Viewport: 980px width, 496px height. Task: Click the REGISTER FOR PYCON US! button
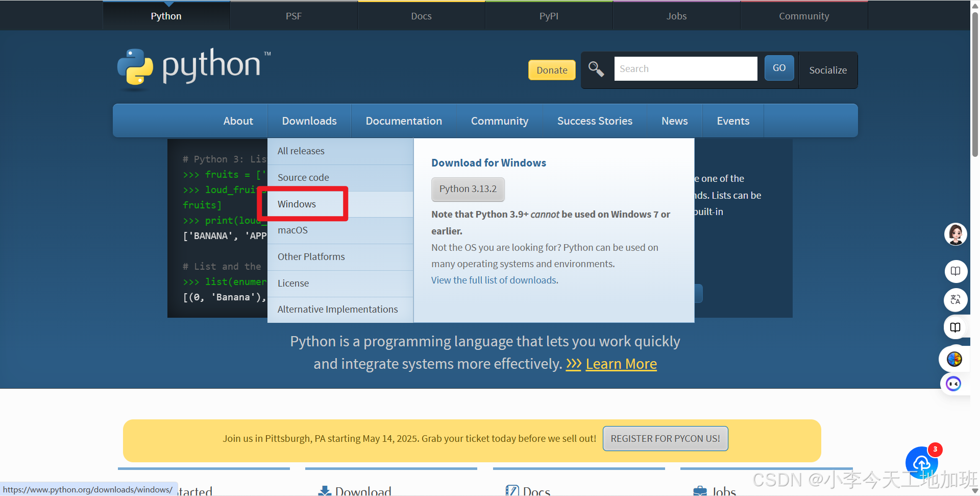[666, 439]
